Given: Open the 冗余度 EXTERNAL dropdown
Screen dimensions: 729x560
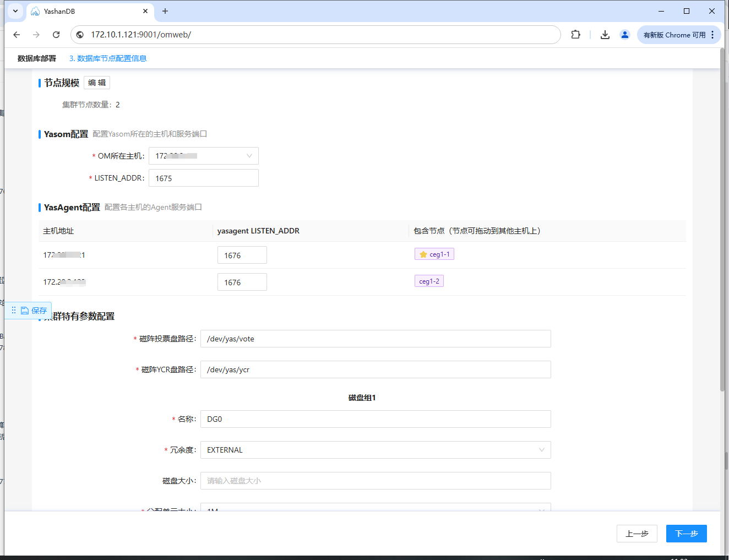Looking at the screenshot, I should point(376,450).
